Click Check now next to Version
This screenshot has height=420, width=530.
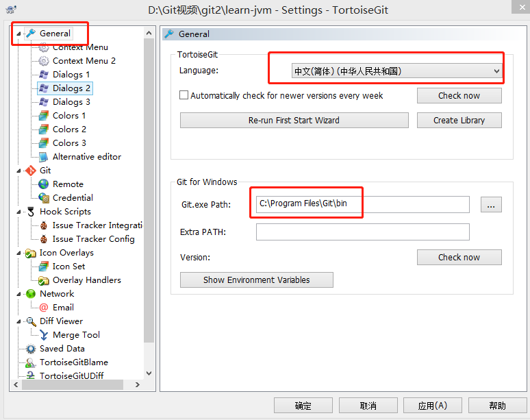click(459, 258)
